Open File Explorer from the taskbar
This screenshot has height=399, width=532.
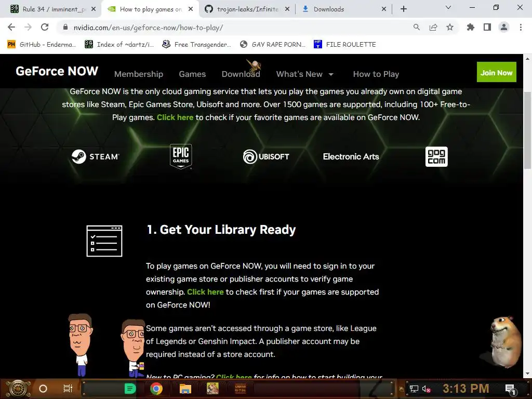point(185,389)
